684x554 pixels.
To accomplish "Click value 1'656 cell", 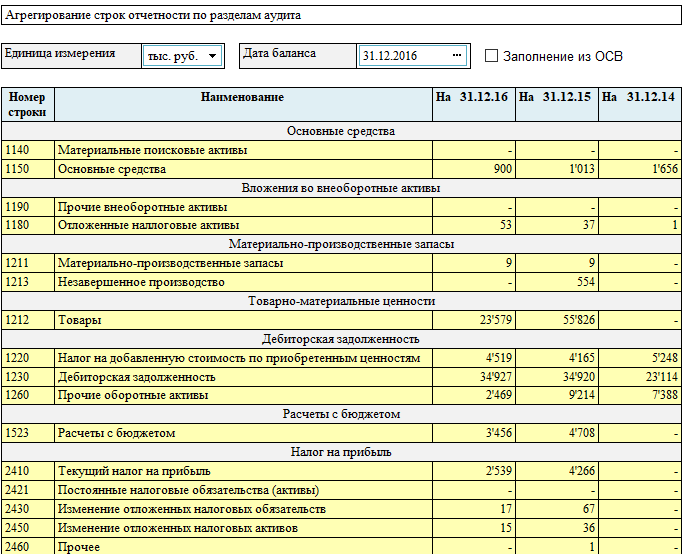I will pyautogui.click(x=640, y=169).
